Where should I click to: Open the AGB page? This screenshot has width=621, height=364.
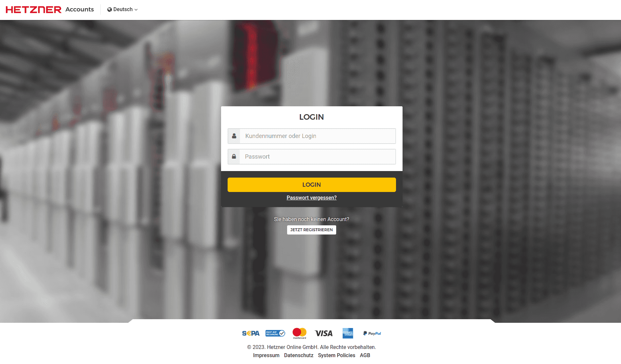coord(365,355)
